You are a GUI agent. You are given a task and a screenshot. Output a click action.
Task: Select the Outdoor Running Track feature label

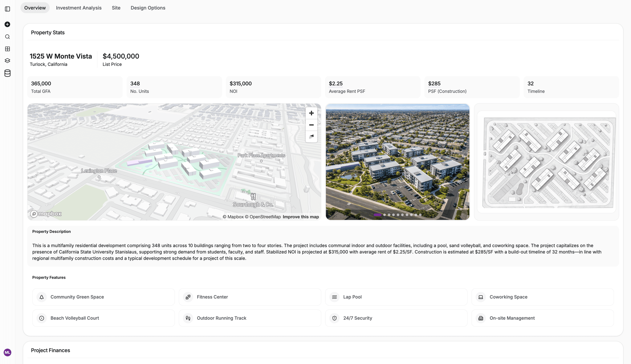[x=222, y=318]
